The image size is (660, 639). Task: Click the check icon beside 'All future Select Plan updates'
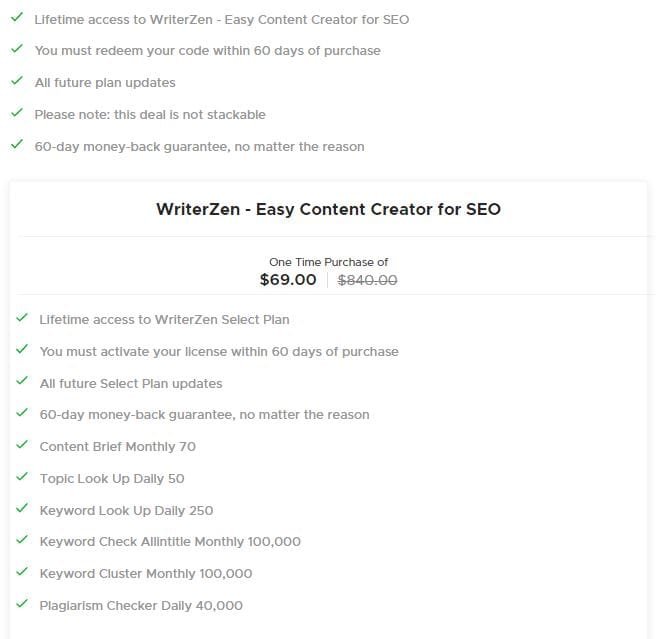click(x=21, y=382)
